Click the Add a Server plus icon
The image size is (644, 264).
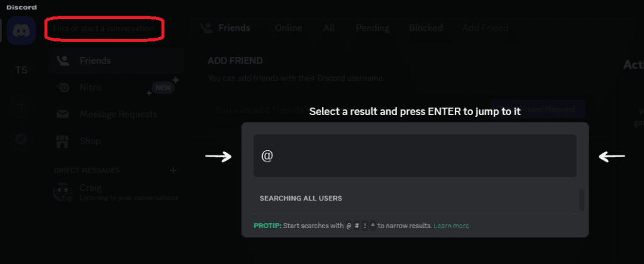click(21, 105)
